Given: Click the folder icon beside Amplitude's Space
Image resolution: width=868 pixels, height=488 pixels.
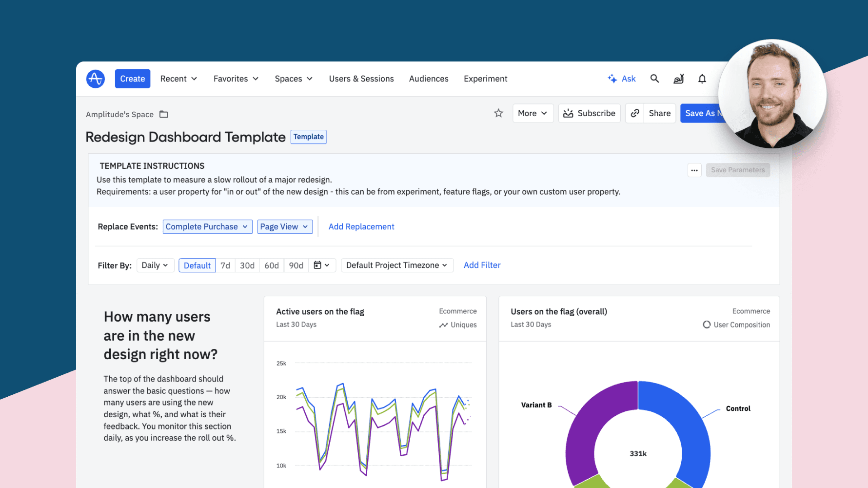Looking at the screenshot, I should 164,114.
